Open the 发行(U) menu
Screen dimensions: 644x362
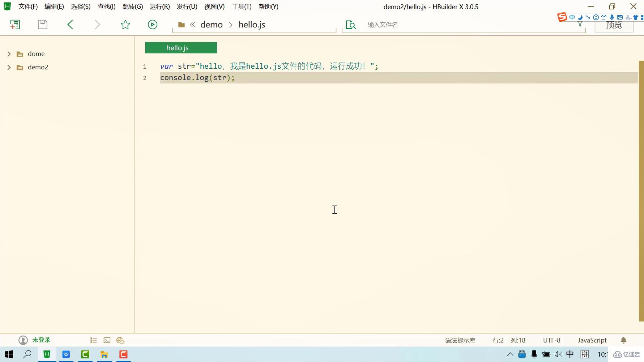tap(187, 7)
